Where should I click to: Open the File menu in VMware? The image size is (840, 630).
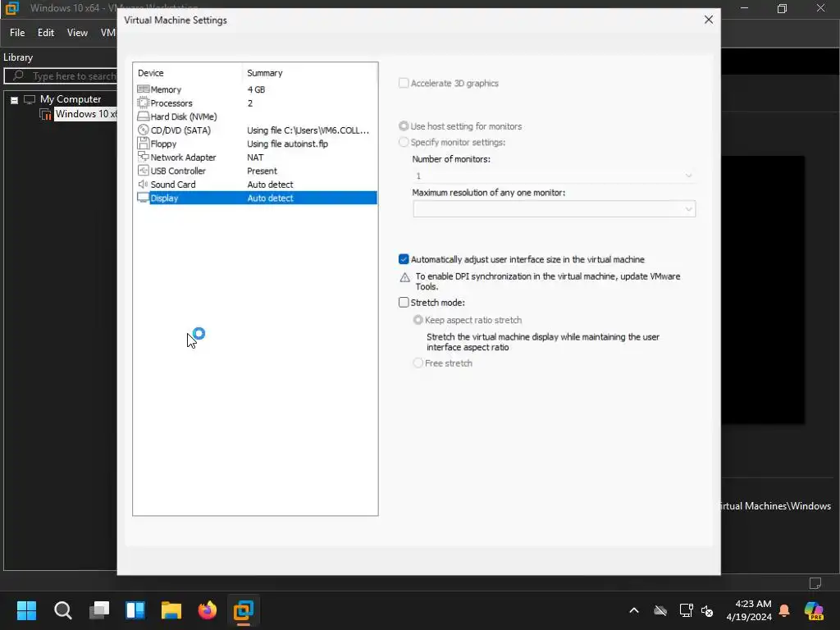point(17,33)
